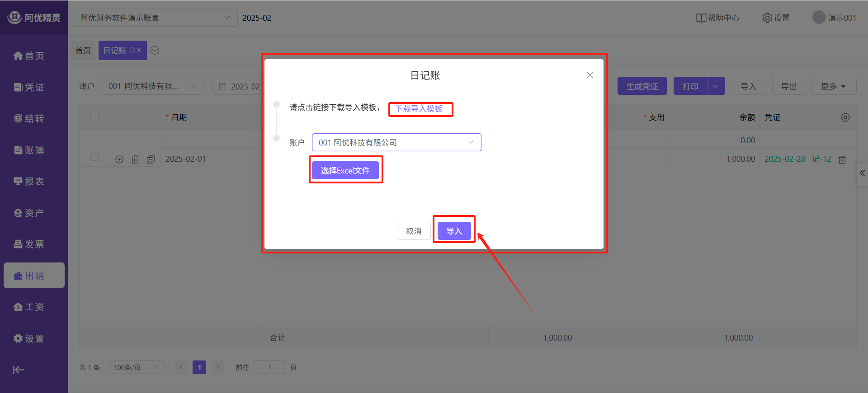Expand the 更多 menu
The width and height of the screenshot is (868, 393).
tap(833, 86)
